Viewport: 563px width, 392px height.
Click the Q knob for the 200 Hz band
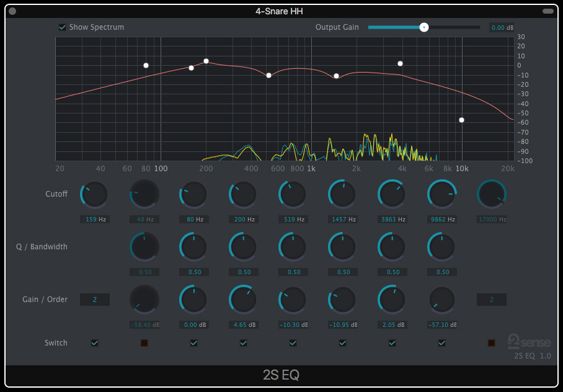243,247
